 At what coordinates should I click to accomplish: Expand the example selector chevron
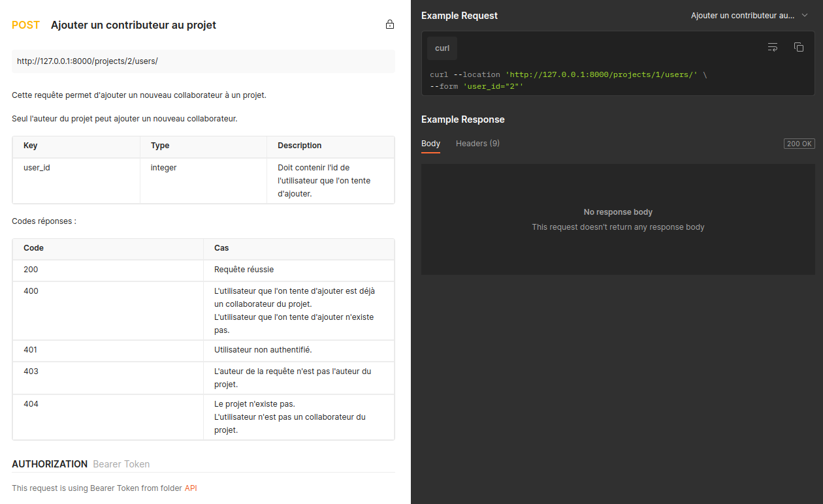coord(804,15)
